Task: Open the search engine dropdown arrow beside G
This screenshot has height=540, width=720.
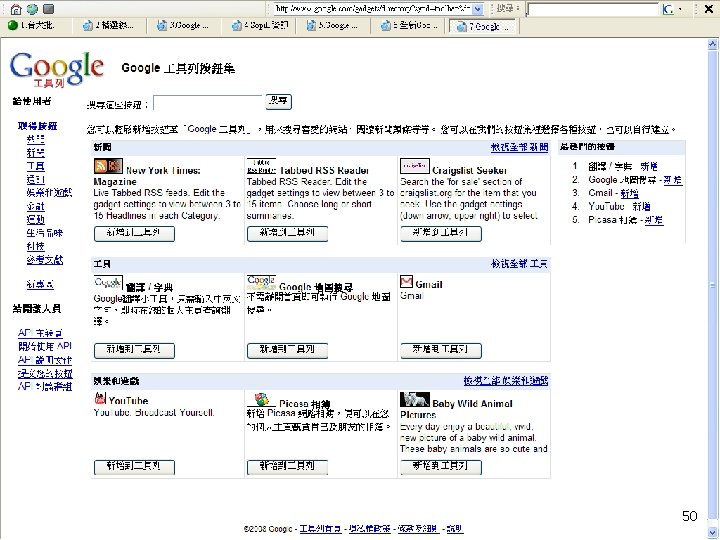Action: pyautogui.click(x=680, y=9)
